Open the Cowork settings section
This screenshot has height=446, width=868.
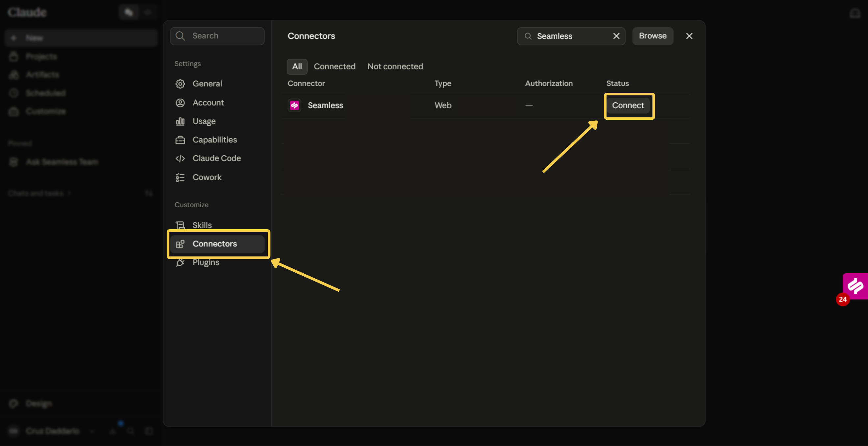[217, 177]
